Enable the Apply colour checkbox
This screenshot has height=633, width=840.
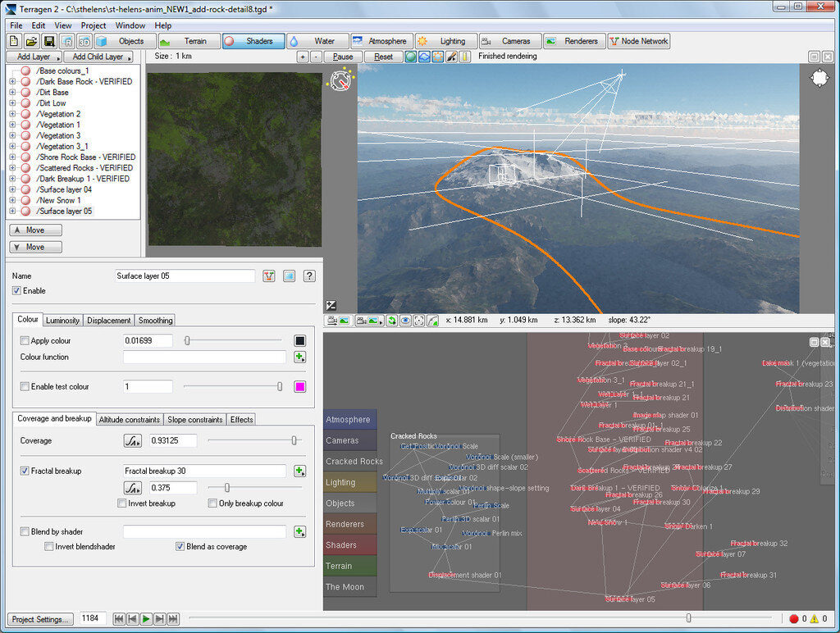(24, 340)
